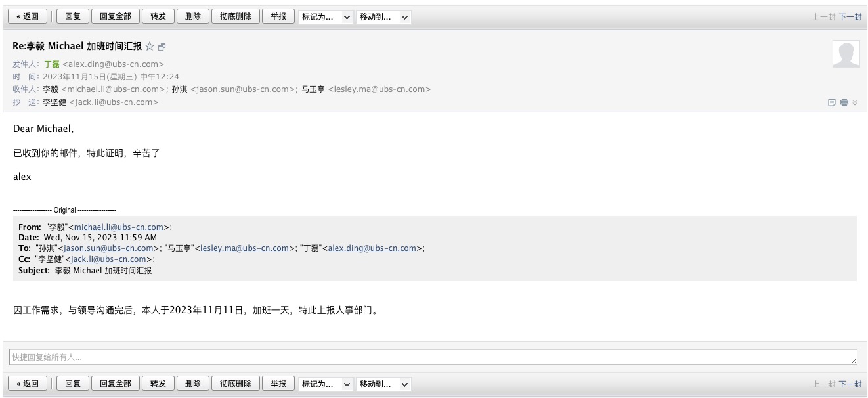Click sender name 丁磊 in header
868x398 pixels.
(x=51, y=64)
